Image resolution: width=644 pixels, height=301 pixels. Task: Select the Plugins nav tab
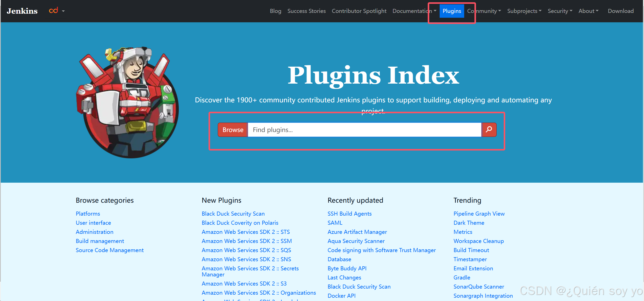452,11
